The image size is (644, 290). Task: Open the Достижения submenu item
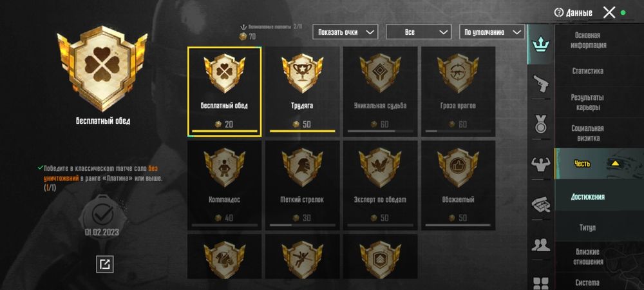(588, 197)
